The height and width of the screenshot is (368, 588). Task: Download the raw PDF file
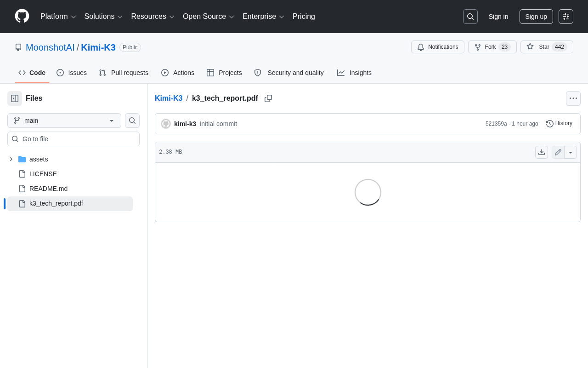[x=542, y=152]
